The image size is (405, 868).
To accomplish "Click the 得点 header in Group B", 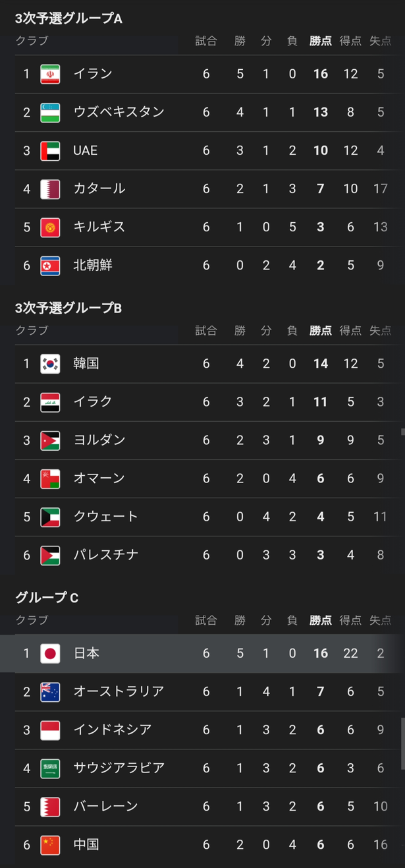I will [x=350, y=331].
